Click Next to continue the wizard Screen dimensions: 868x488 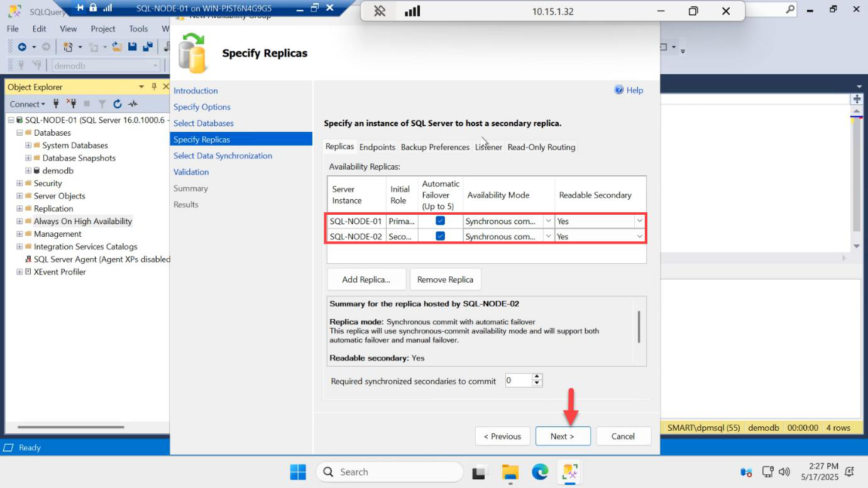pyautogui.click(x=563, y=436)
